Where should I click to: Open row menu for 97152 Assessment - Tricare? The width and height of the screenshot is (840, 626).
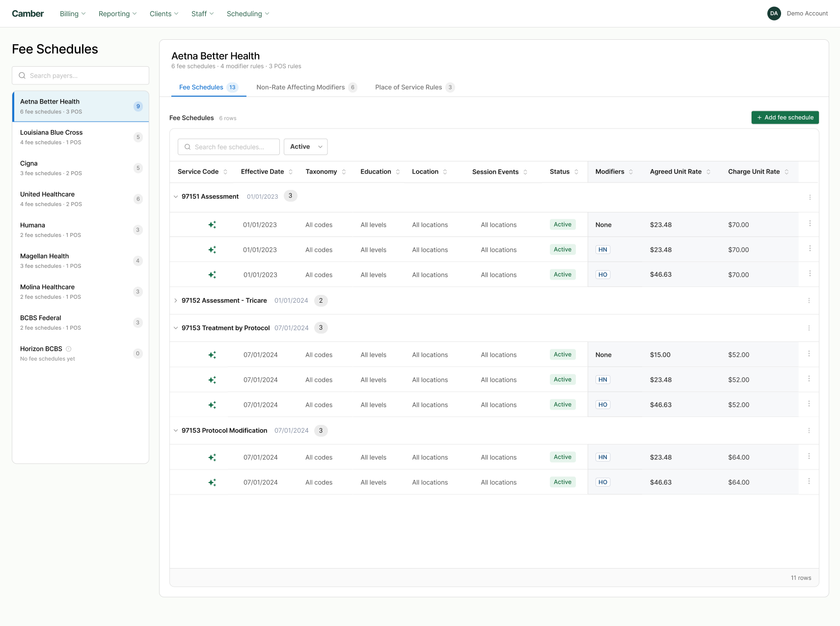click(809, 301)
